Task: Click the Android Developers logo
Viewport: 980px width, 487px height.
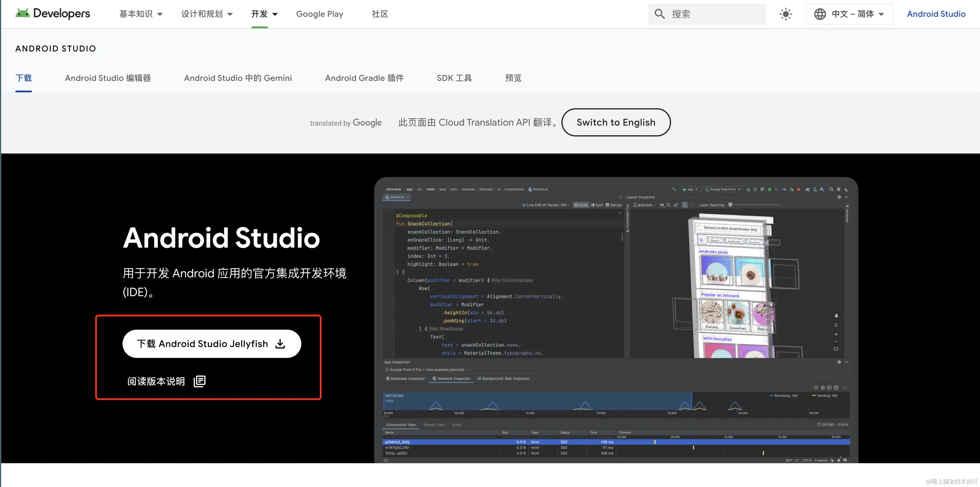Action: [52, 14]
